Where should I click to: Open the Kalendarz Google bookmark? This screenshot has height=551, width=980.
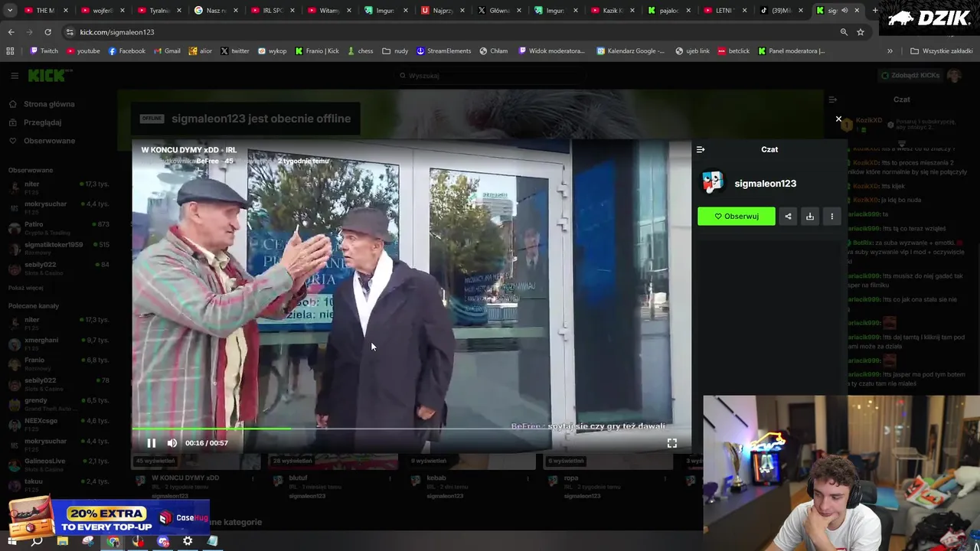tap(630, 51)
